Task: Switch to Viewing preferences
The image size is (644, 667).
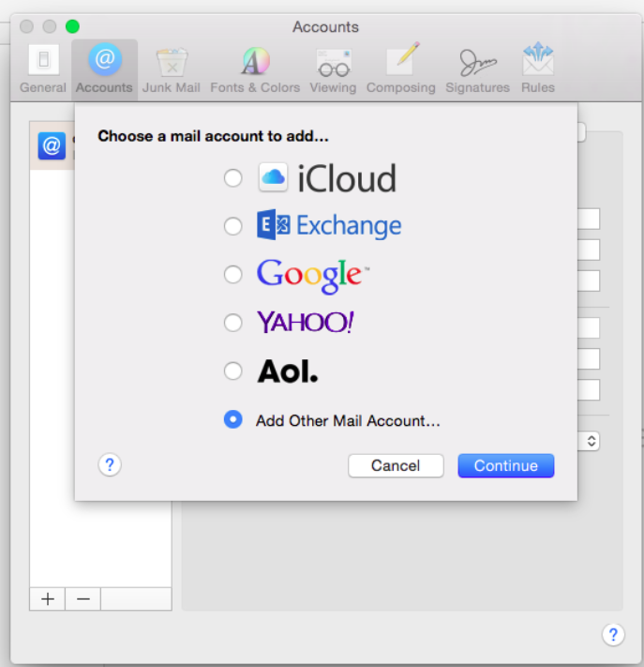Action: [x=333, y=68]
